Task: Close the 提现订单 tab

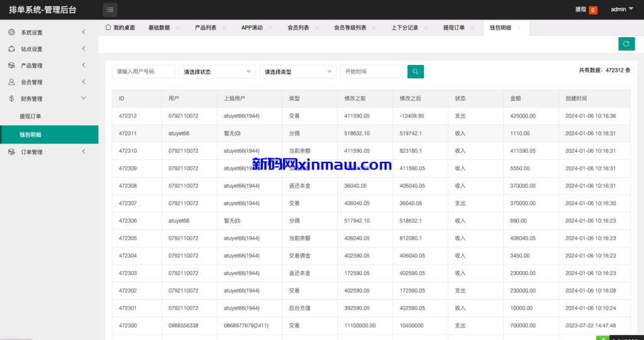Action: tap(472, 28)
